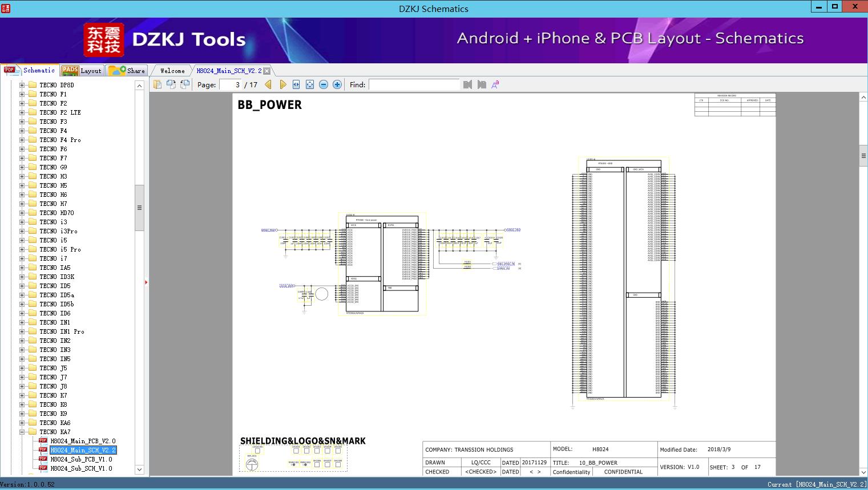Minimize the DZKJ Schematics window
Image resolution: width=868 pixels, height=490 pixels.
[818, 7]
